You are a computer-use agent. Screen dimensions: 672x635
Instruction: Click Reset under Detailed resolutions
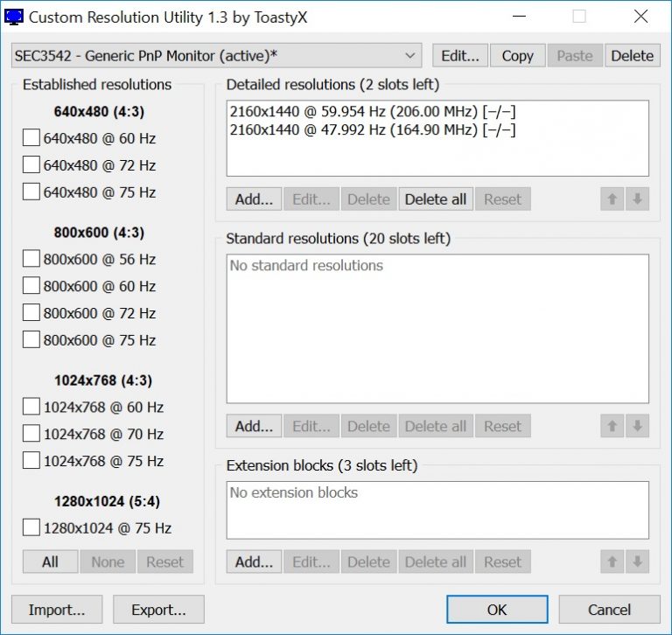503,199
